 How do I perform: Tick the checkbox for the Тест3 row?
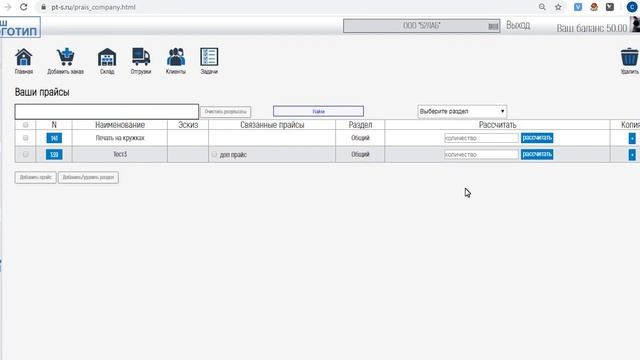(x=25, y=154)
